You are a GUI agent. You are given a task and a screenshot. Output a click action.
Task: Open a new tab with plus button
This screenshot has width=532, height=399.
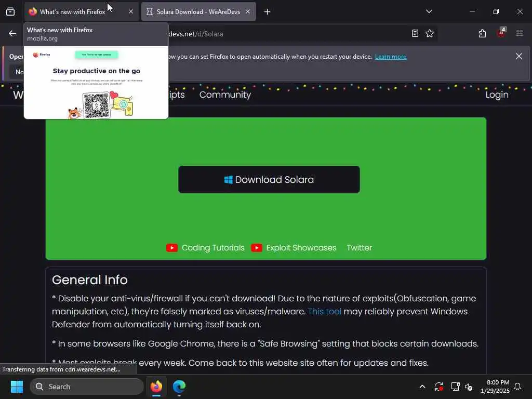click(x=268, y=12)
